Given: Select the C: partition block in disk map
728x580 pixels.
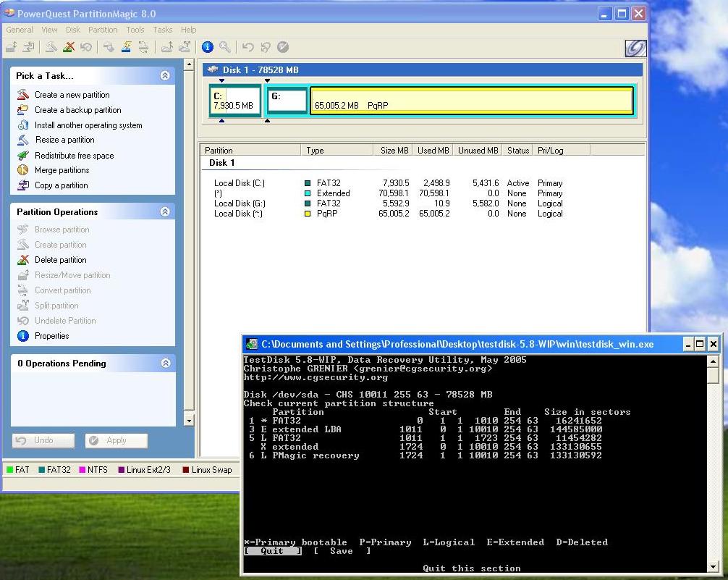Looking at the screenshot, I should click(x=235, y=101).
